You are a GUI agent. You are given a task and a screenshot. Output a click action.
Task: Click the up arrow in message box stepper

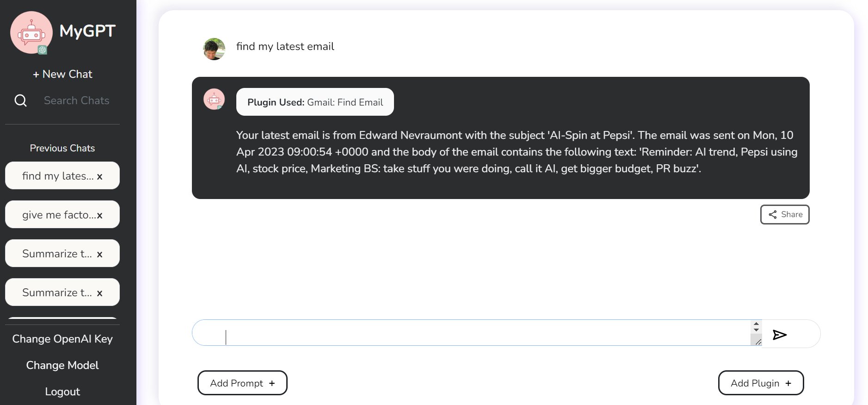[756, 324]
